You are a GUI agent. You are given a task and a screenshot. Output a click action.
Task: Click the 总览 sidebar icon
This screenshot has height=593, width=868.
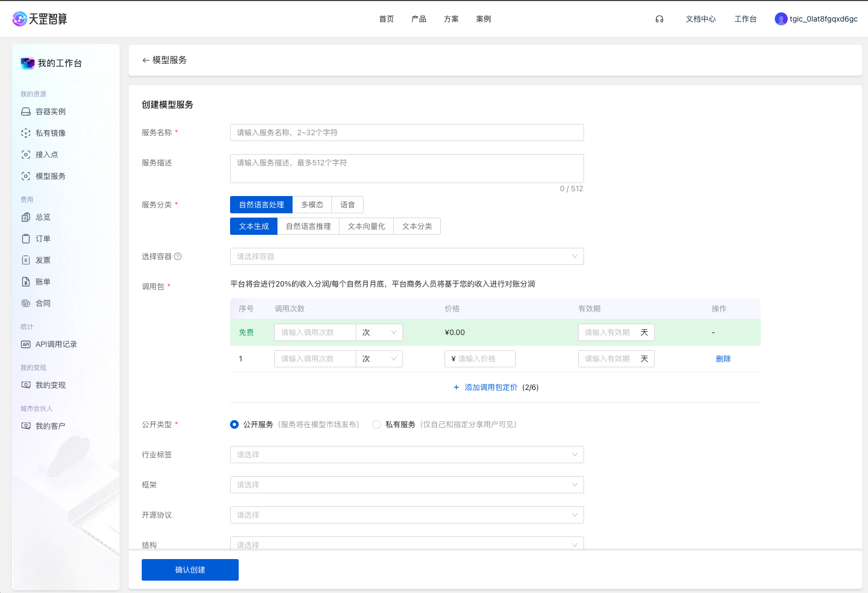26,217
